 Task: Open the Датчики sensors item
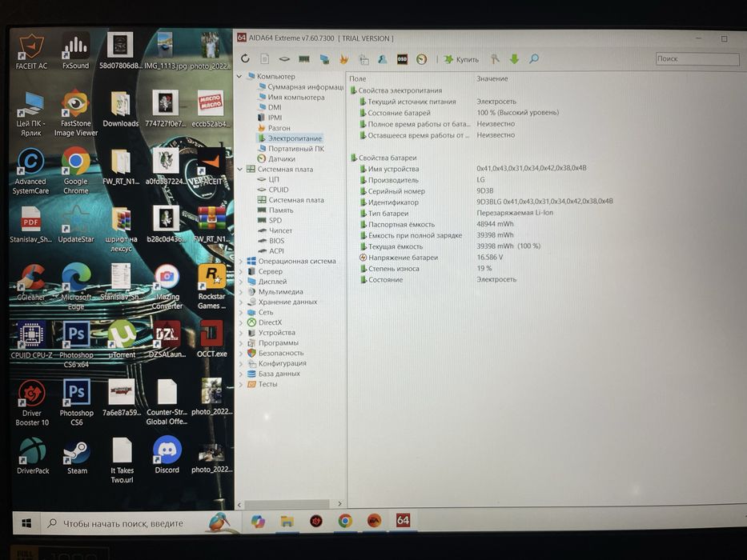pos(276,159)
